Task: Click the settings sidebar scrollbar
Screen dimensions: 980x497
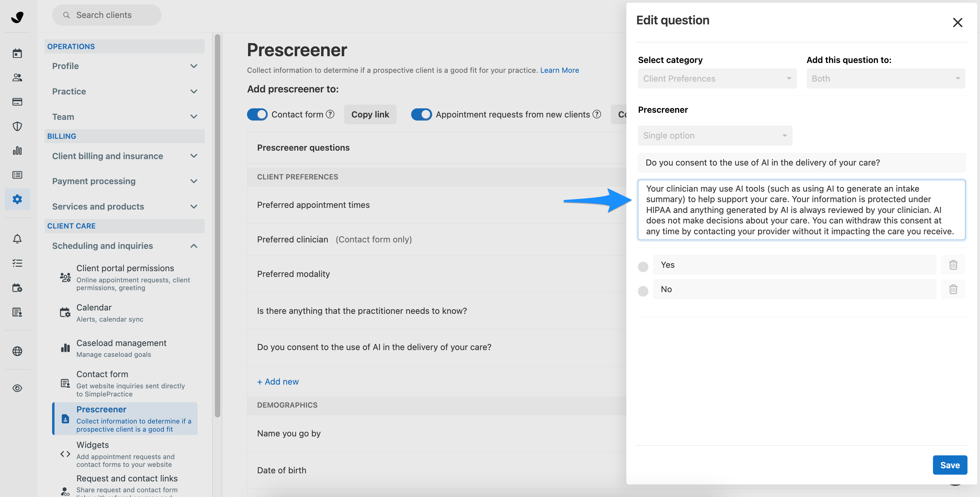Action: coord(218,226)
